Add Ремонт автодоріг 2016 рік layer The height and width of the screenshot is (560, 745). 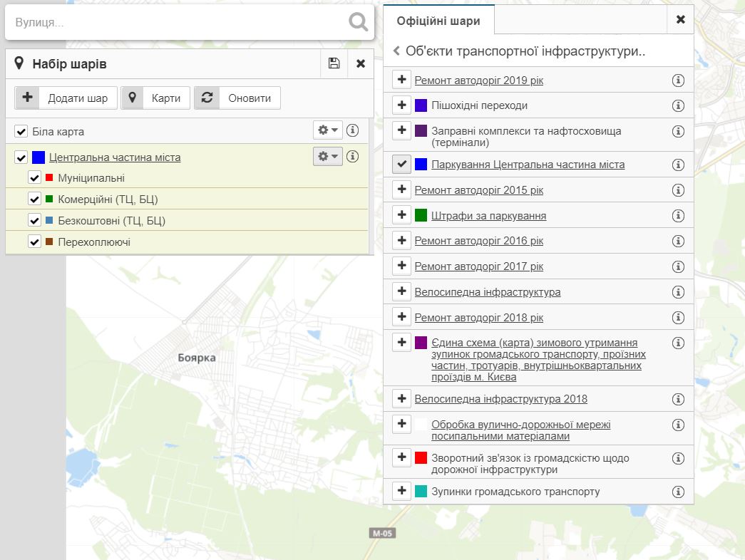[x=401, y=240]
